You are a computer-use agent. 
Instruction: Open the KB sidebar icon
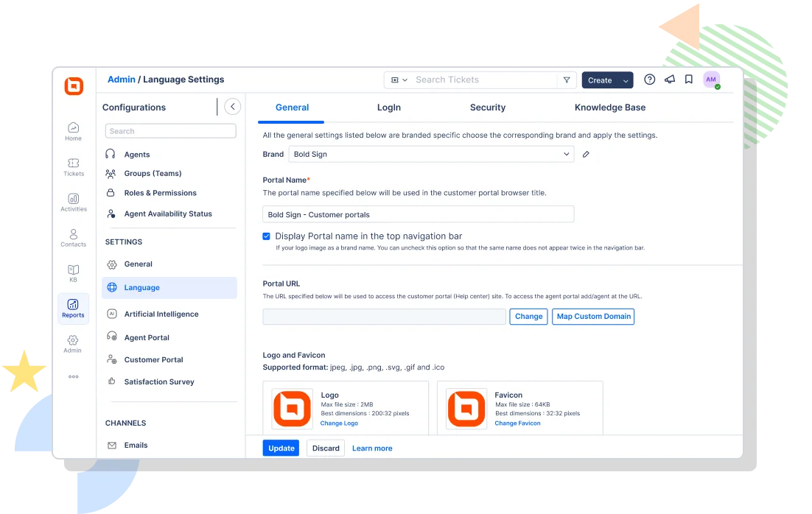74,272
